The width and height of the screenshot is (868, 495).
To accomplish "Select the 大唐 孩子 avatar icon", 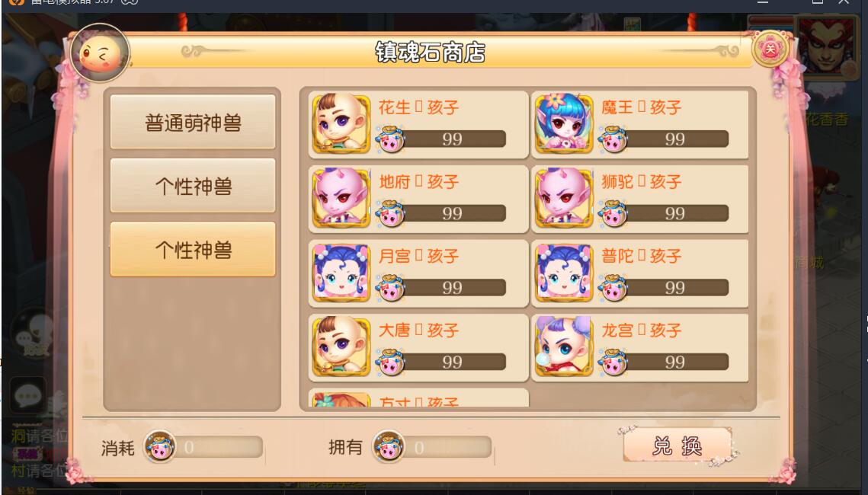I will click(341, 346).
